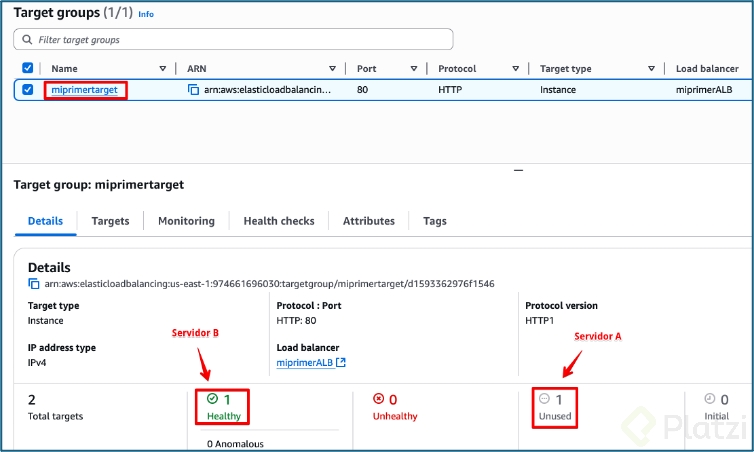
Task: Open the Info link beside Target groups
Action: click(x=146, y=14)
